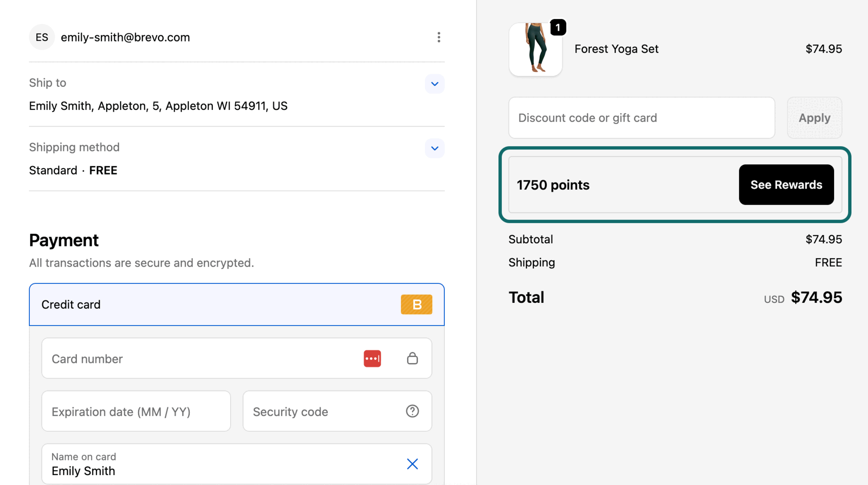Select FREE shipping option
Screen dimensions: 868x485
[x=103, y=170]
